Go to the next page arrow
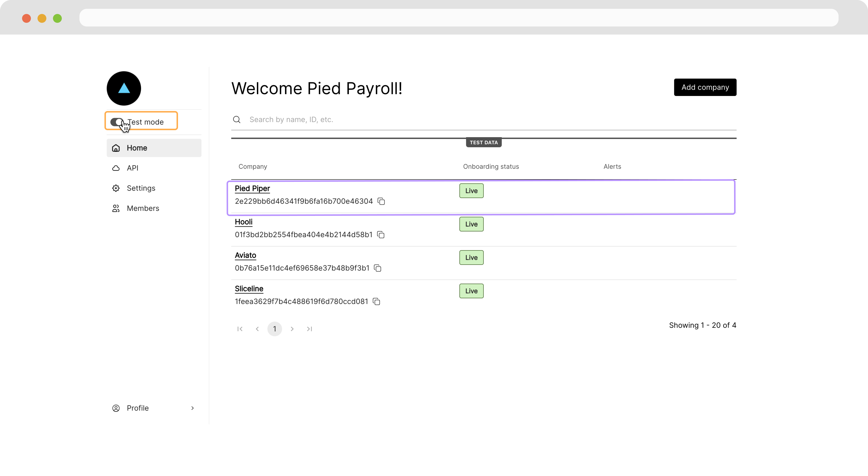The height and width of the screenshot is (476, 868). 292,329
